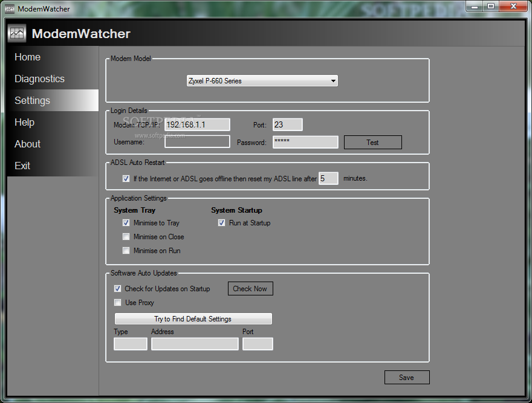Enable the Use Proxy checkbox

(x=118, y=303)
